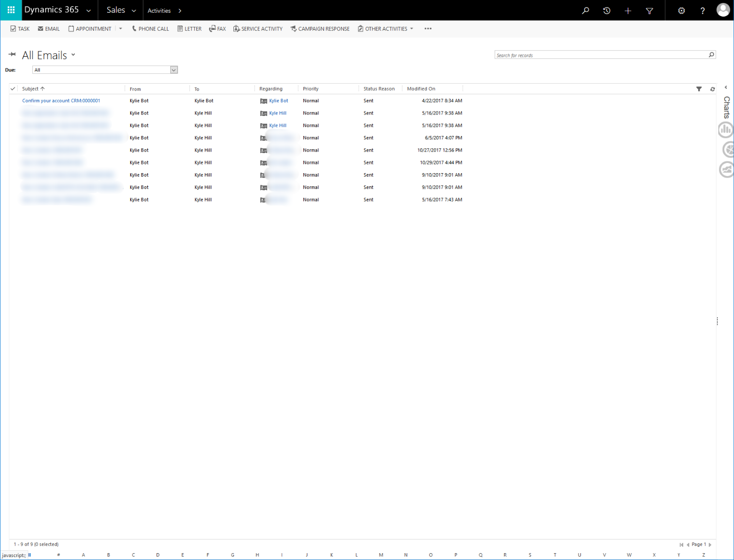Open the user profile avatar
The image size is (734, 560).
(723, 10)
